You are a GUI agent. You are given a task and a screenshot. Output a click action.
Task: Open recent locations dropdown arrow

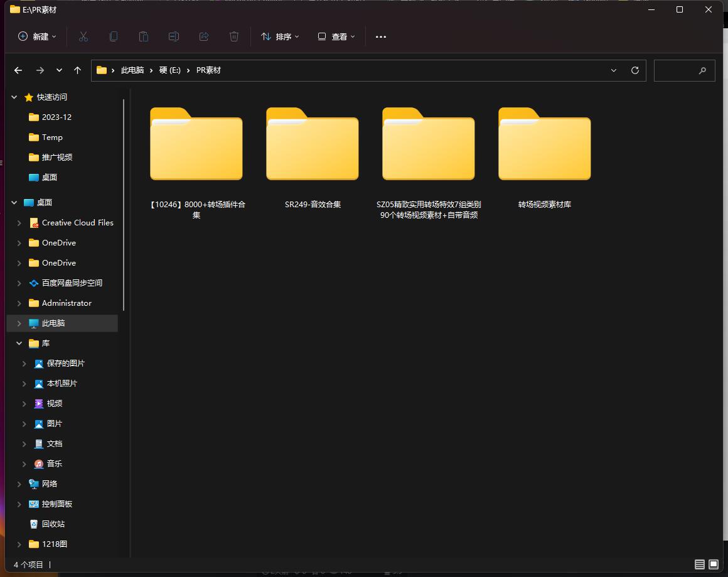(x=59, y=70)
